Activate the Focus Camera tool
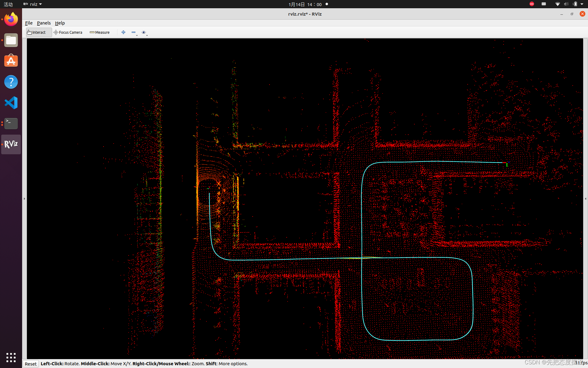The width and height of the screenshot is (588, 368). 68,32
